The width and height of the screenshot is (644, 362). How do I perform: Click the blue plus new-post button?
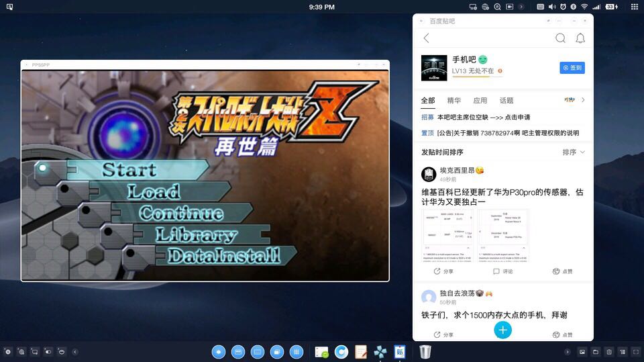[502, 330]
